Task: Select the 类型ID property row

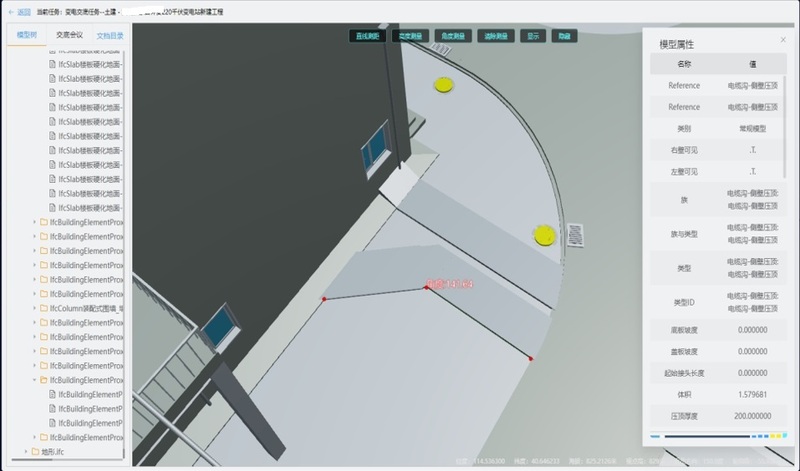Action: pos(718,302)
